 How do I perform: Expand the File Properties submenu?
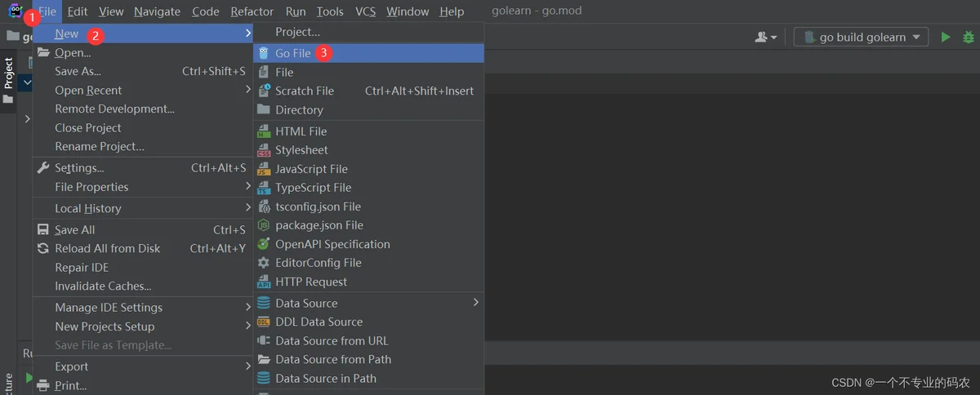(x=141, y=187)
